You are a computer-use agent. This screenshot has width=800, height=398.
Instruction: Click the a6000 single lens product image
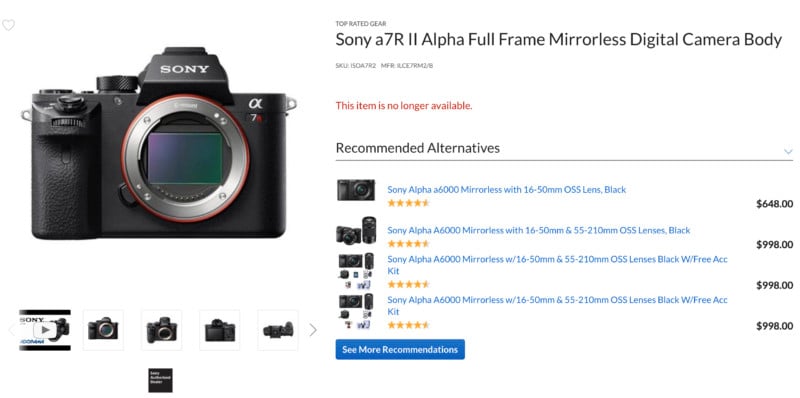pos(356,190)
